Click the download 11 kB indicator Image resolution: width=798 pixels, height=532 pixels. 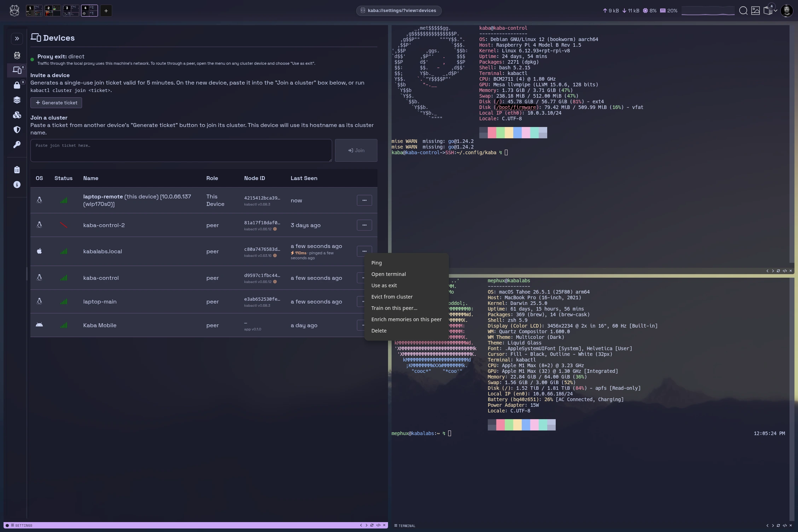tap(631, 11)
